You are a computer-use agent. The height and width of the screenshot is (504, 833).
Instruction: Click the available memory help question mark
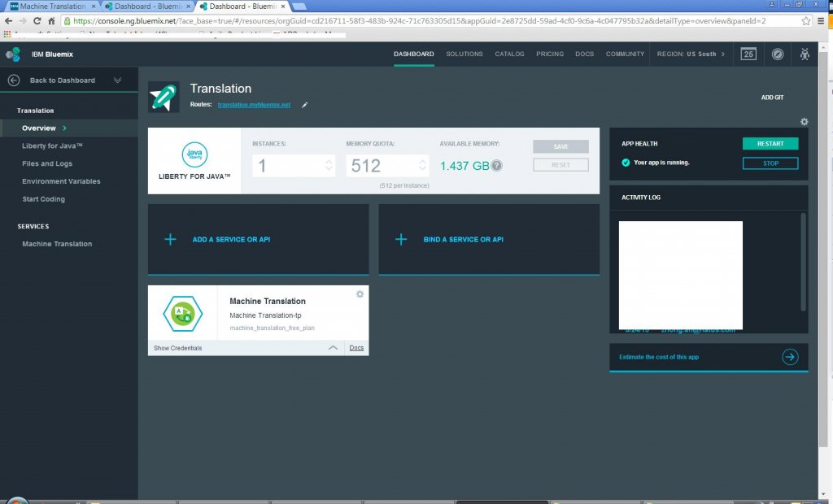coord(496,166)
